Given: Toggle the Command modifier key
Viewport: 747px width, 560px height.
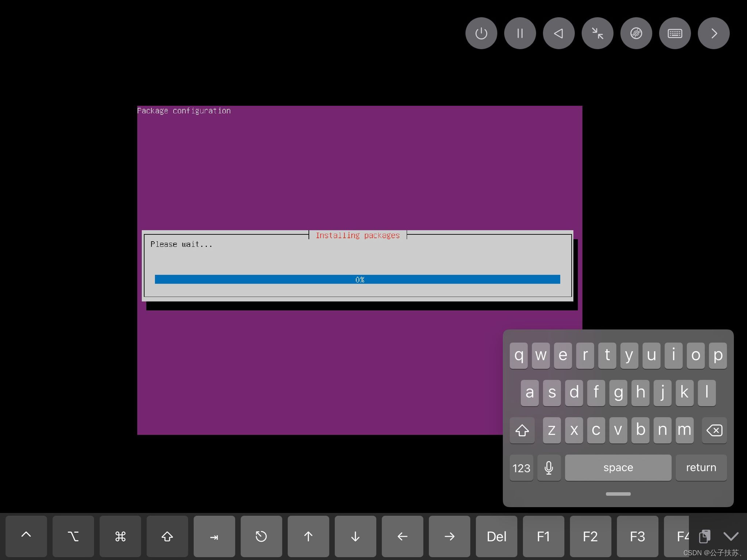Looking at the screenshot, I should coord(120,536).
